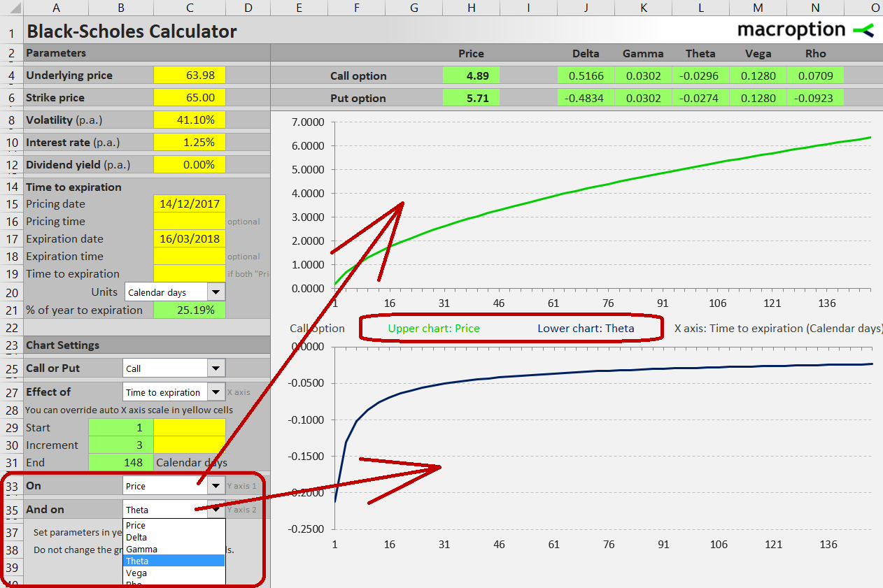Select Gamma in the open dropdown list
Screen dimensions: 883x588
point(174,549)
